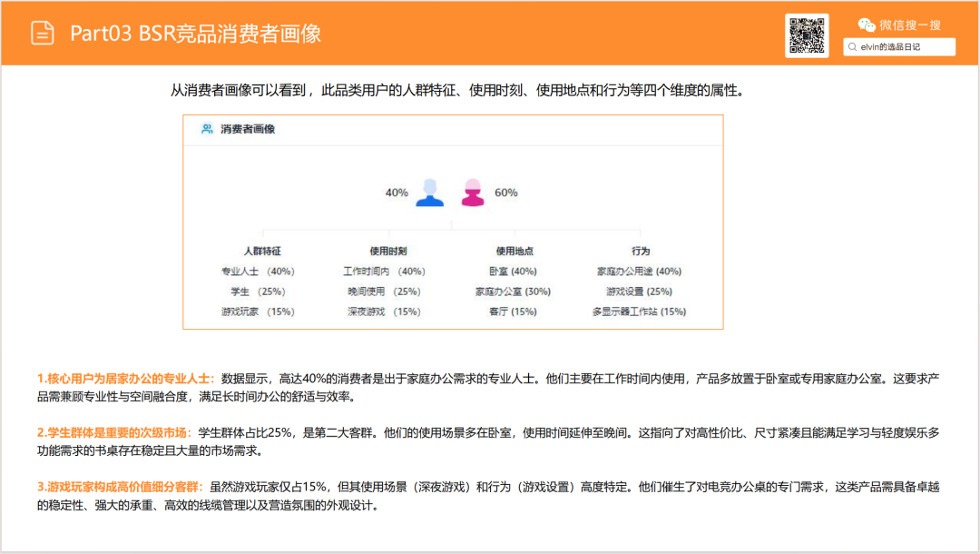Click the 微信搜一搜 label

[x=911, y=25]
